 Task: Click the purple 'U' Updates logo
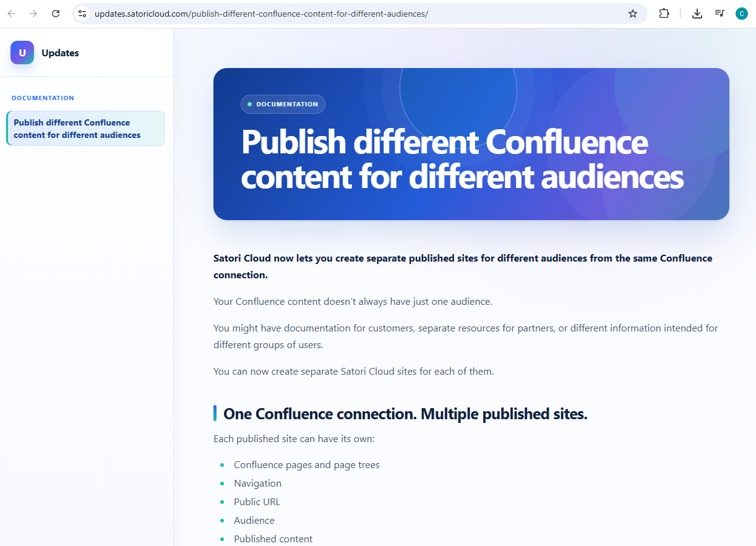coord(22,53)
